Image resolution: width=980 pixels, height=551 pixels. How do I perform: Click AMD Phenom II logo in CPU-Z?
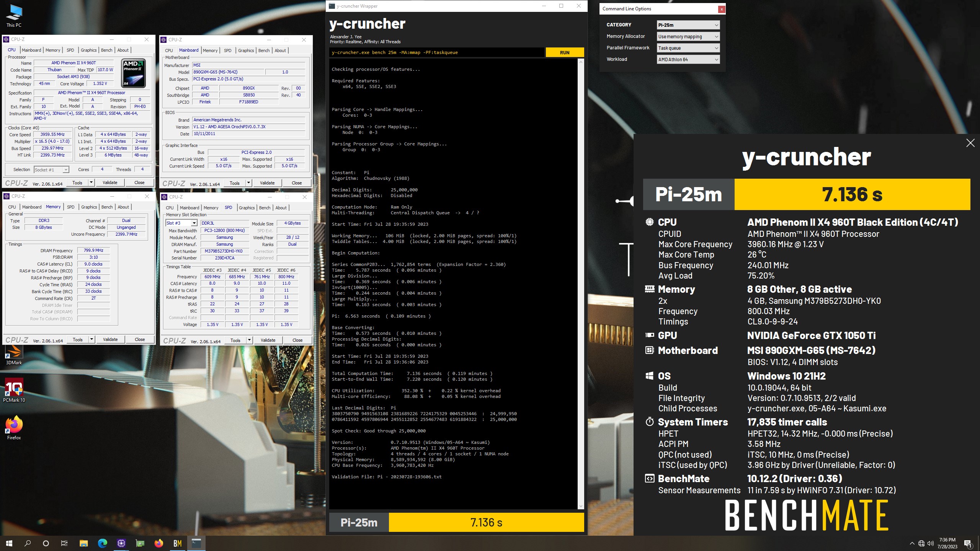coord(133,73)
